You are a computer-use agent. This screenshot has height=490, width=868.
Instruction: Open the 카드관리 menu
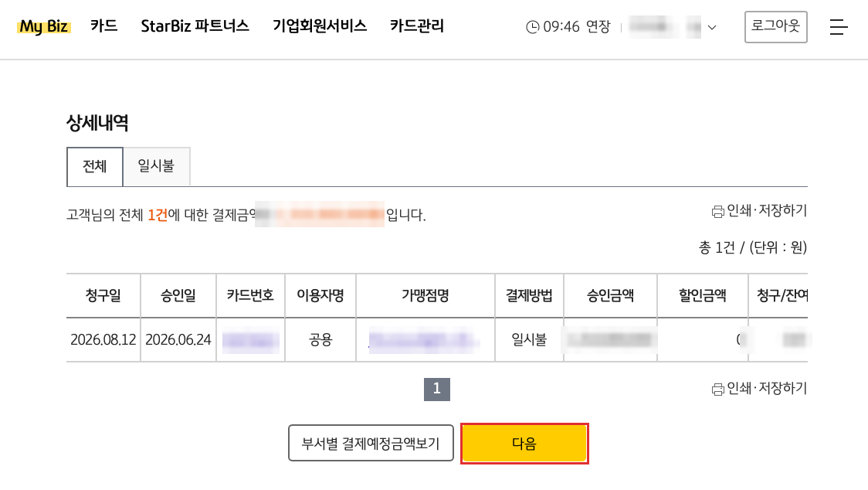pos(417,26)
